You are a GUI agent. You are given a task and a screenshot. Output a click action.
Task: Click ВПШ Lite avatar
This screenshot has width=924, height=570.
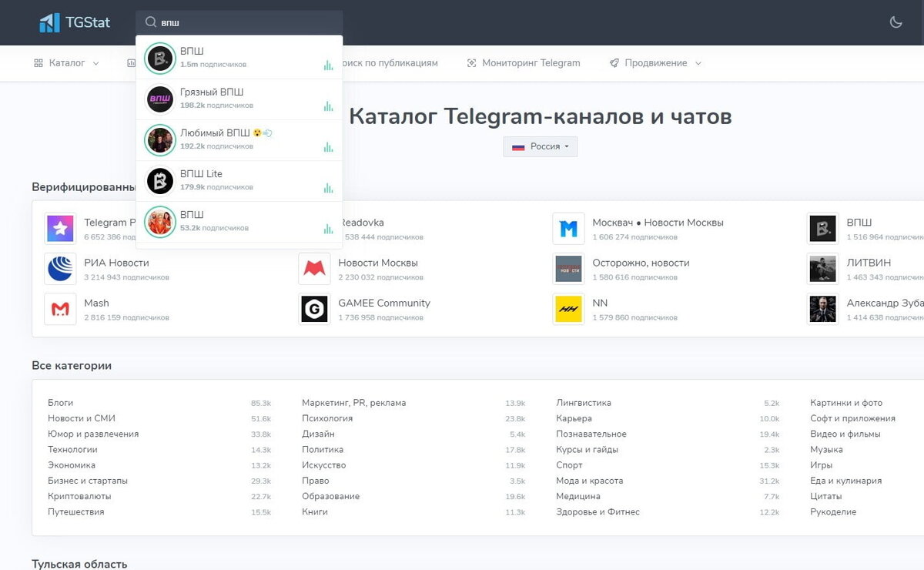pos(160,181)
